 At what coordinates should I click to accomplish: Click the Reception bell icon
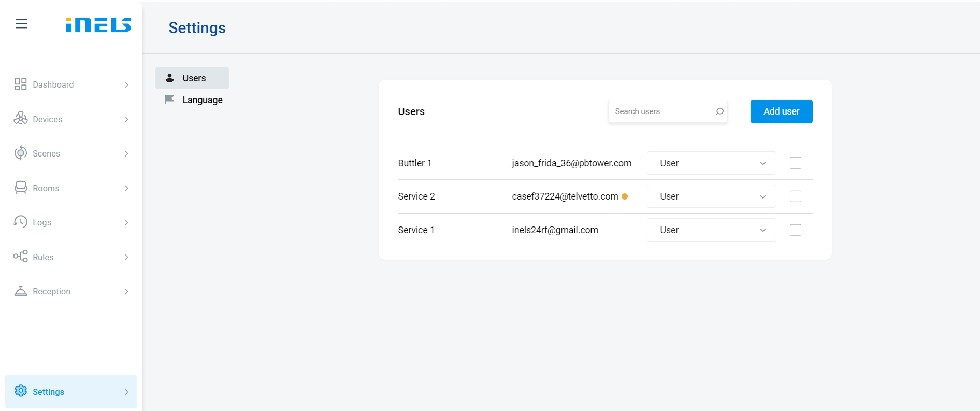pos(21,291)
